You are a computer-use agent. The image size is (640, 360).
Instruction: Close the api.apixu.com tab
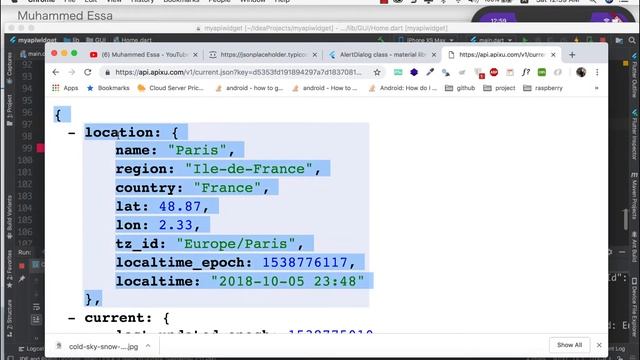(553, 54)
